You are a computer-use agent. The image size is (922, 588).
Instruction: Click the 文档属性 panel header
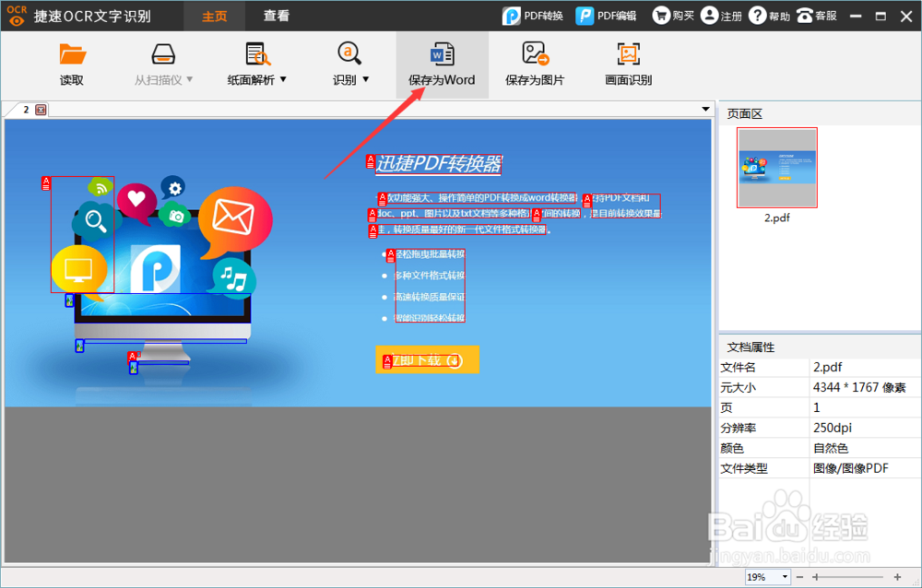pyautogui.click(x=751, y=347)
